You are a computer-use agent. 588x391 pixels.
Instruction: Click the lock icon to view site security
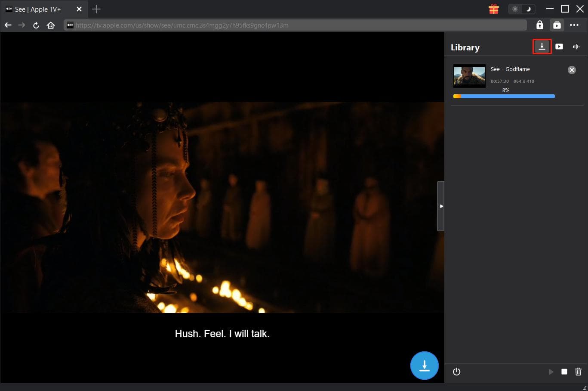tap(540, 25)
